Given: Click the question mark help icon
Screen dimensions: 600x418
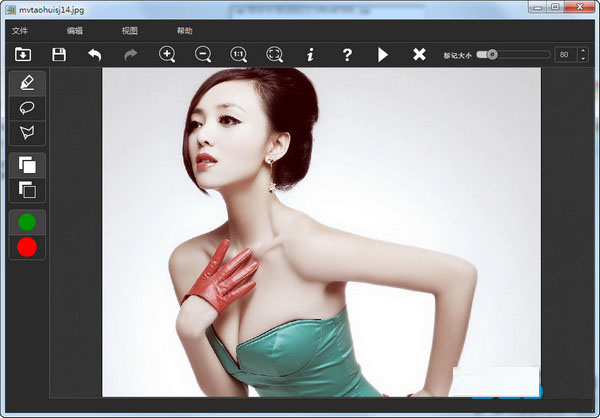Looking at the screenshot, I should 347,54.
